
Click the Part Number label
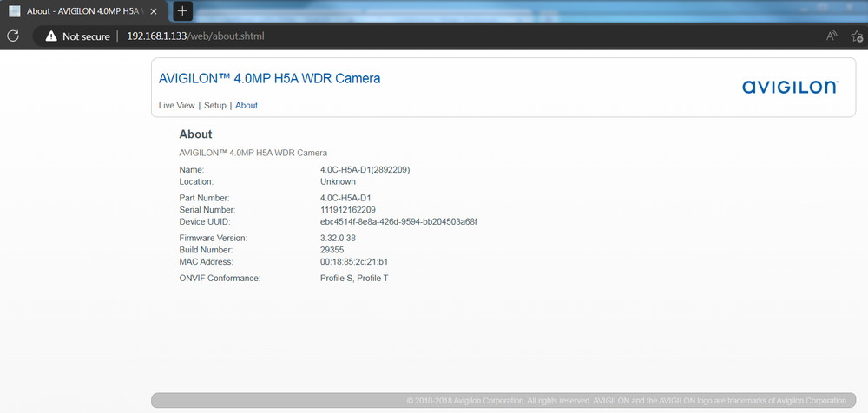pos(204,198)
